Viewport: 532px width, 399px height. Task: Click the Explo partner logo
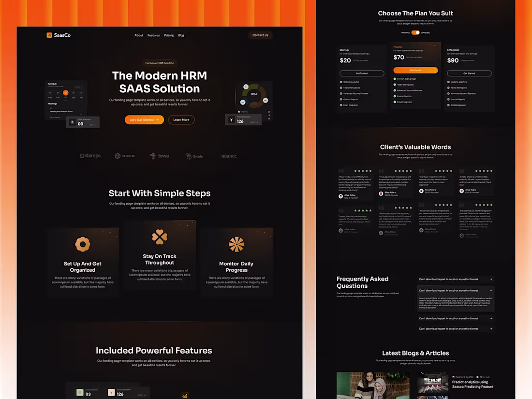[194, 156]
